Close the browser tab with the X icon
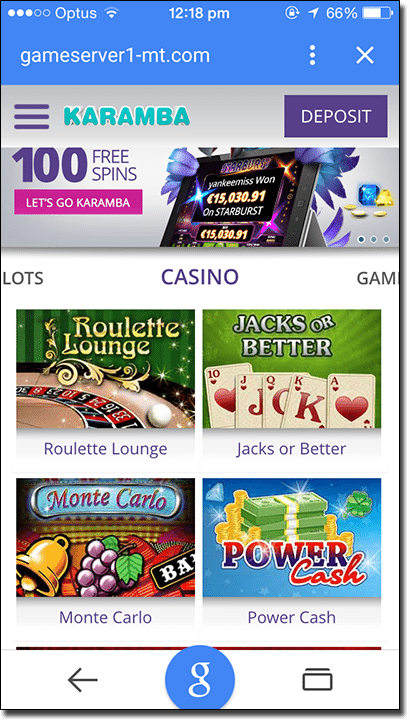 click(365, 56)
